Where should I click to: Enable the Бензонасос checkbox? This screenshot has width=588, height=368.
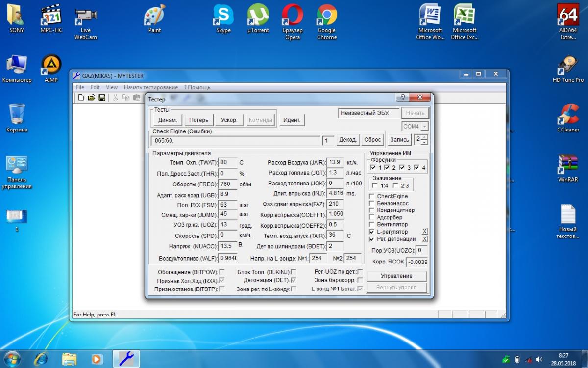pyautogui.click(x=372, y=203)
